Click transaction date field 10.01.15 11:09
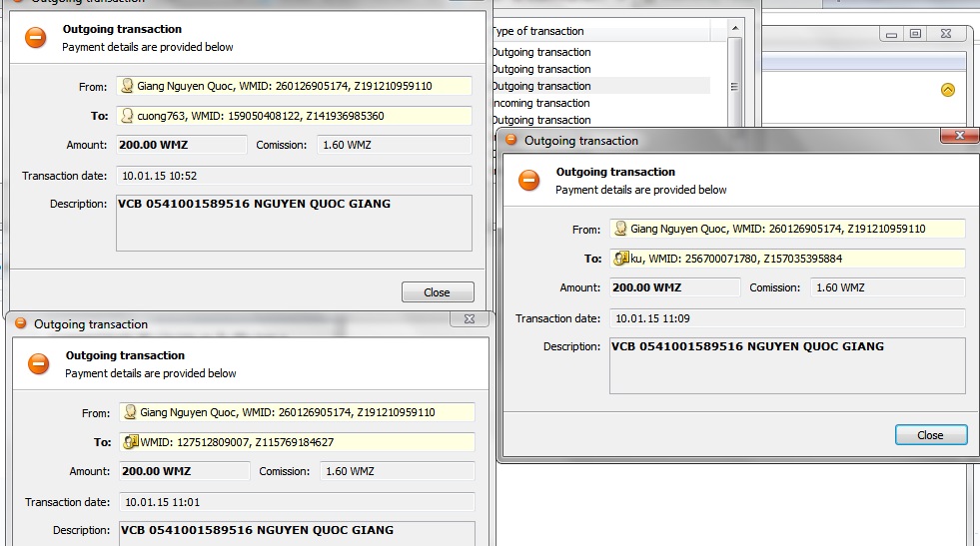The width and height of the screenshot is (980, 546). coord(787,318)
